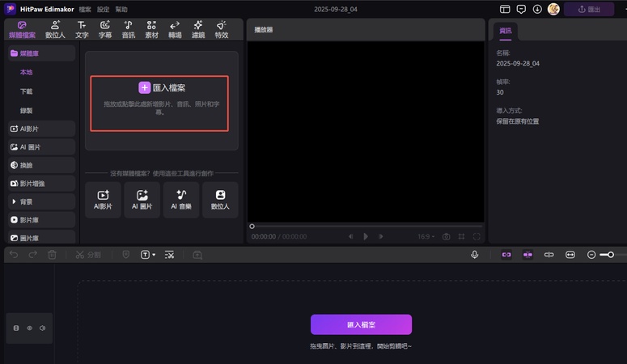The height and width of the screenshot is (364, 627).
Task: Enter fullscreen preview in the player
Action: click(x=477, y=236)
